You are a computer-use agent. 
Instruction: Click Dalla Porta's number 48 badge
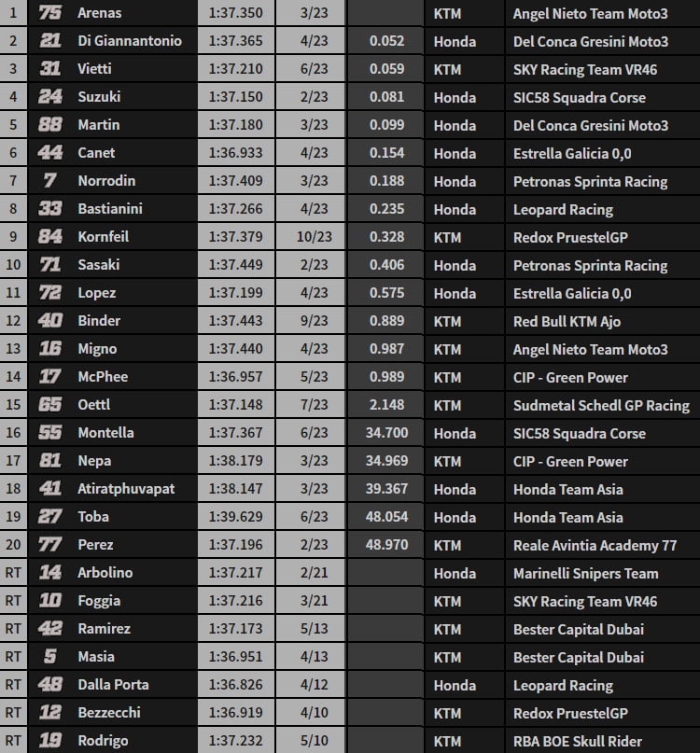[50, 685]
